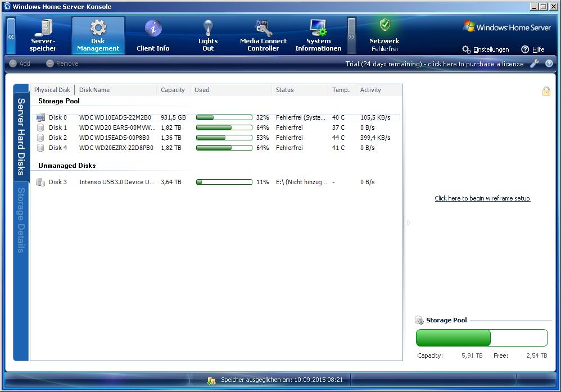Viewport: 561px width, 392px height.
Task: Sort by the Physical Disk column
Action: tap(52, 90)
